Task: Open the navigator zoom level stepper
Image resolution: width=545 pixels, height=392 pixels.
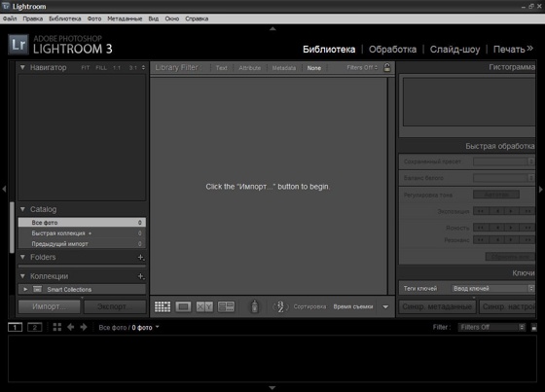Action: click(143, 68)
